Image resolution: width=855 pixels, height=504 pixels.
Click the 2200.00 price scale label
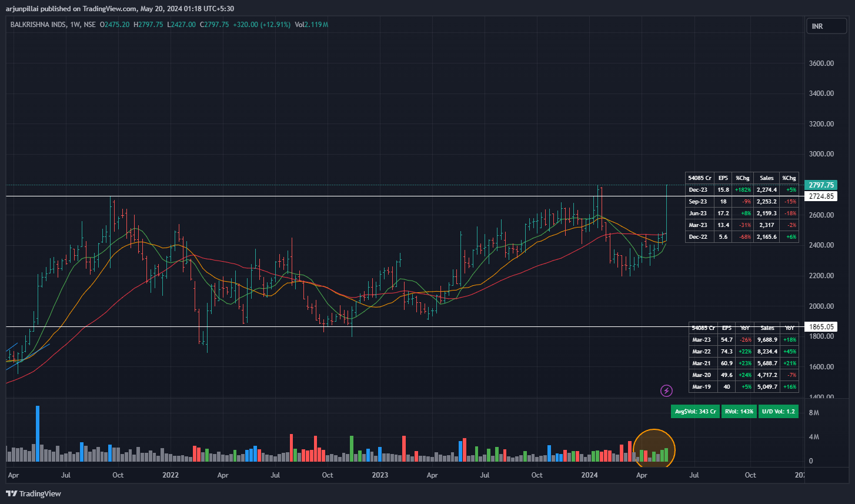tap(821, 275)
